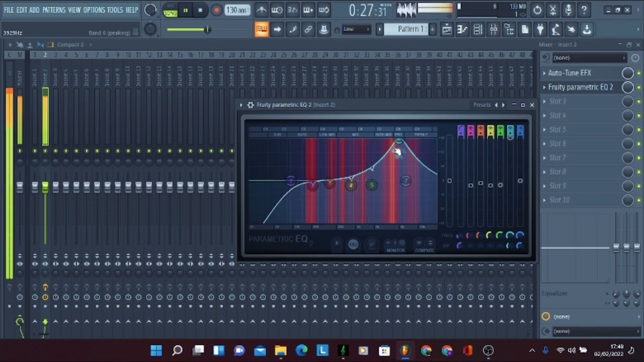Open Fruity parametric EQ 2 gear options icon
Viewport: 644px width, 362px height.
[250, 105]
